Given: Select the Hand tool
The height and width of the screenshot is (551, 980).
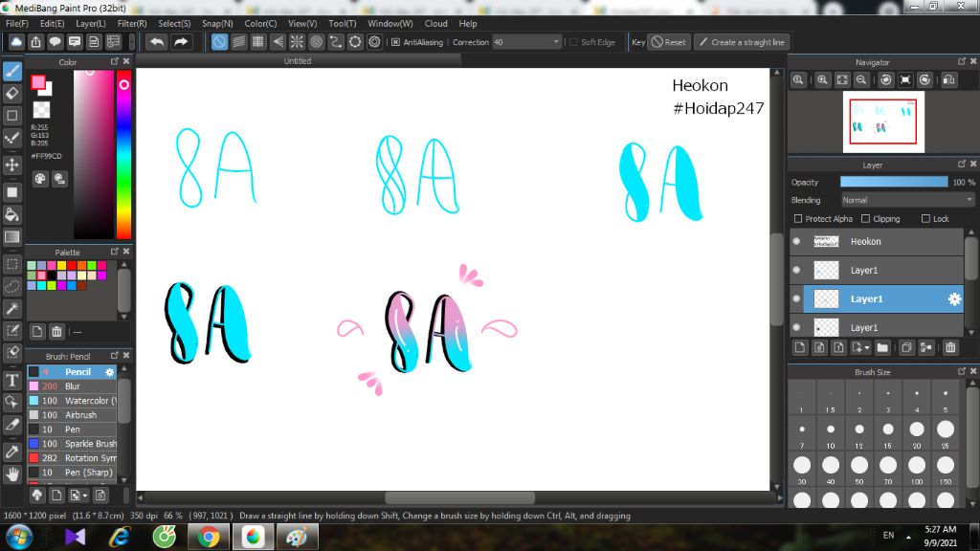Looking at the screenshot, I should [x=11, y=474].
